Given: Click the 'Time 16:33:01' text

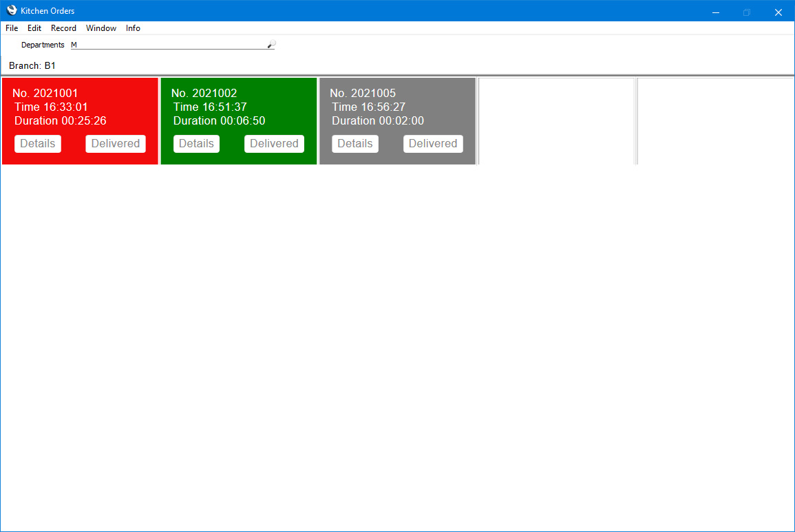Looking at the screenshot, I should point(51,107).
